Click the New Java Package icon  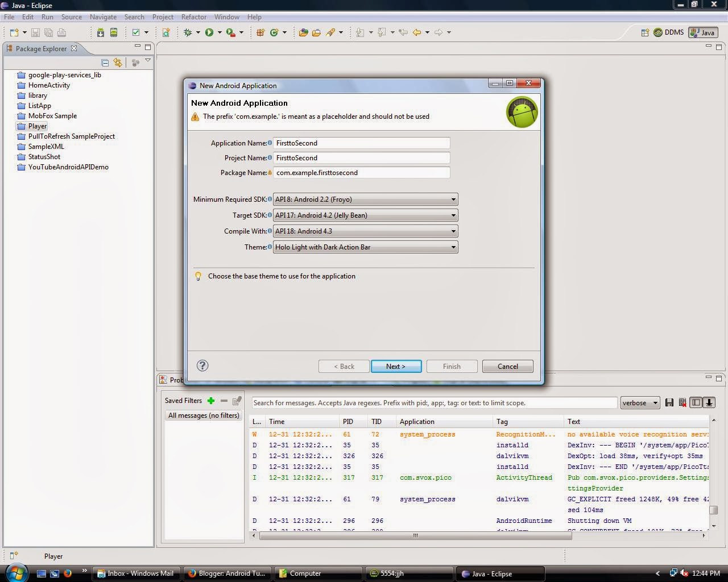pos(260,32)
